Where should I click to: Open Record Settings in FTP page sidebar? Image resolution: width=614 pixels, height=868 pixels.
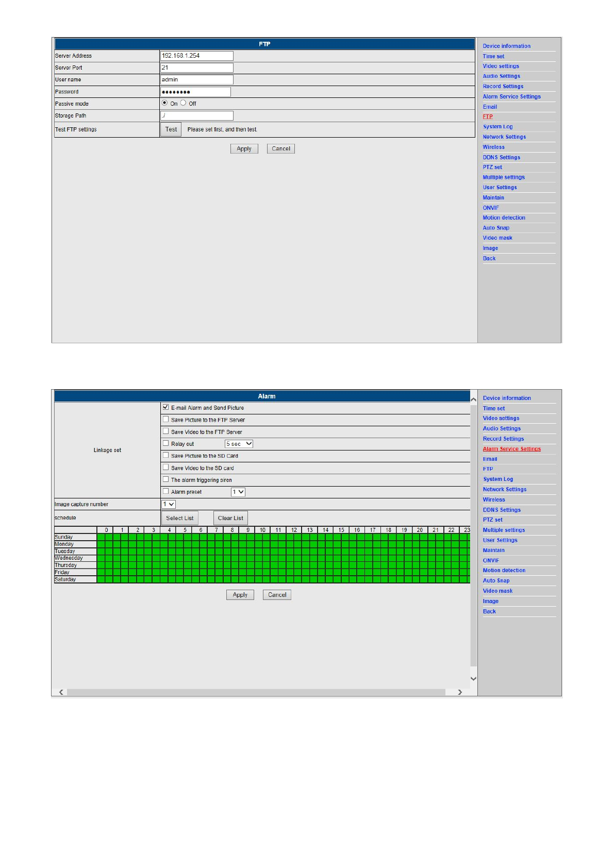pos(503,86)
